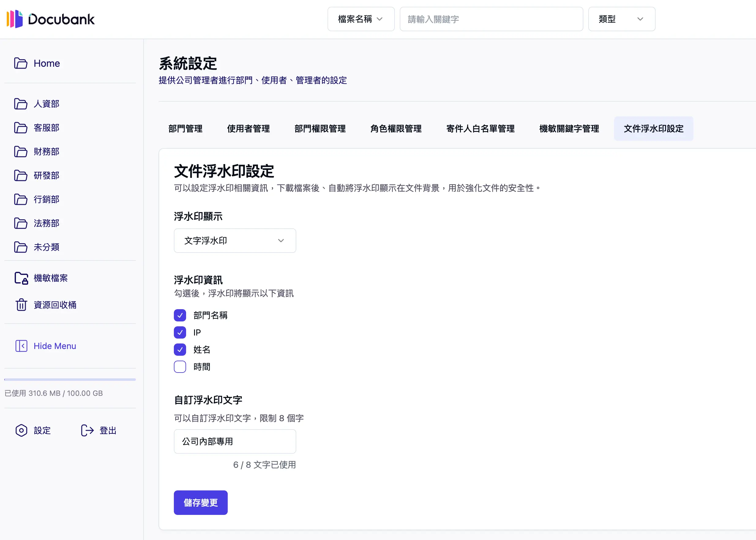Uncheck the IP watermark option
The height and width of the screenshot is (540, 756).
[180, 332]
